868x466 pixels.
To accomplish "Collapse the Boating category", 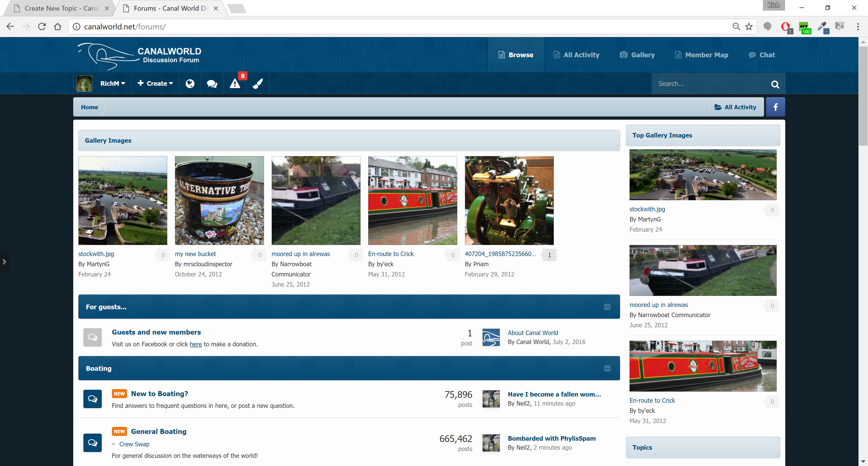I will point(607,369).
